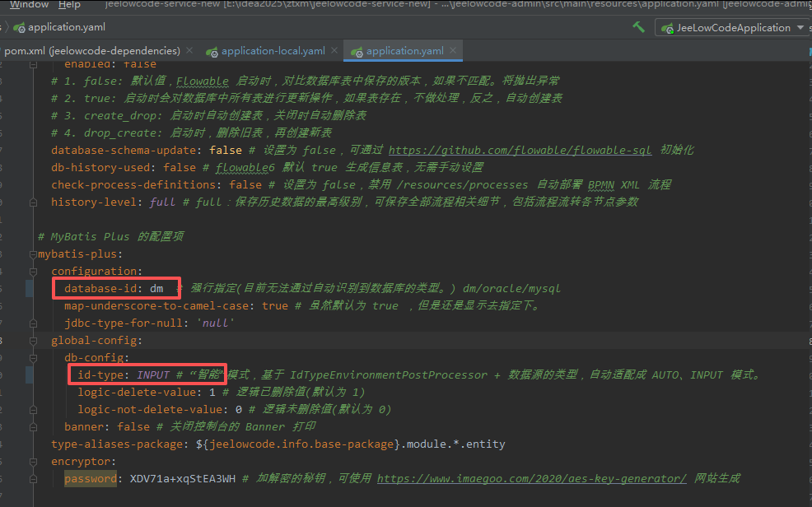Image resolution: width=812 pixels, height=507 pixels.
Task: Collapse the global-config fold marker
Action: tap(33, 340)
